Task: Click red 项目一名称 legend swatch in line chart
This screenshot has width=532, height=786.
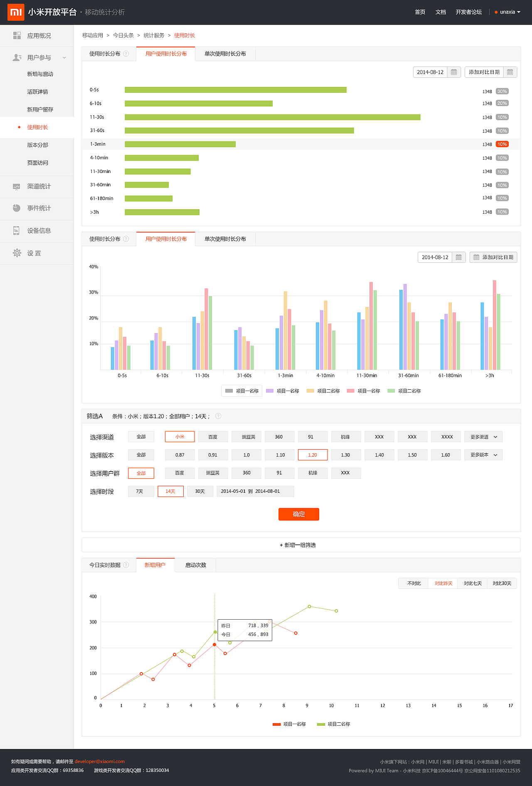Action: [276, 724]
